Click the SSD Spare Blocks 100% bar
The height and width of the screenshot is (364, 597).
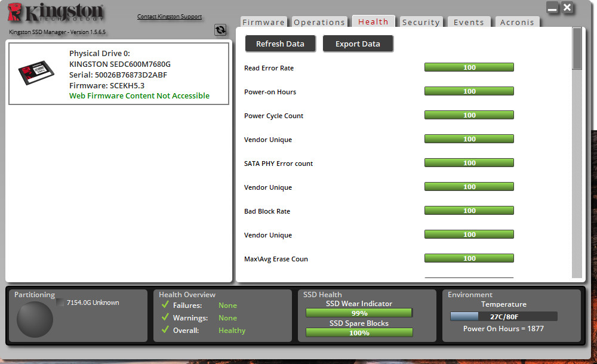359,333
